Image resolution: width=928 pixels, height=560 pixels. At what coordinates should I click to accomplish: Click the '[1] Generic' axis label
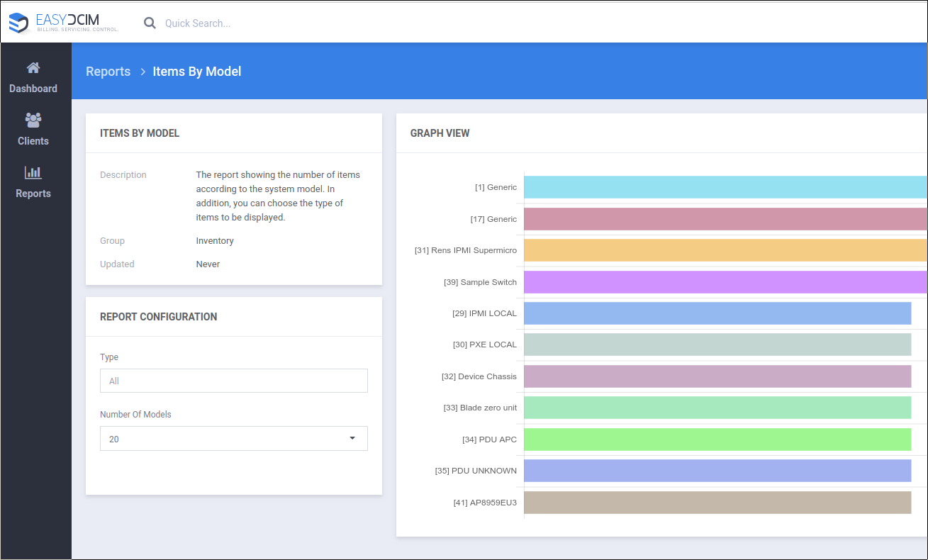click(496, 187)
